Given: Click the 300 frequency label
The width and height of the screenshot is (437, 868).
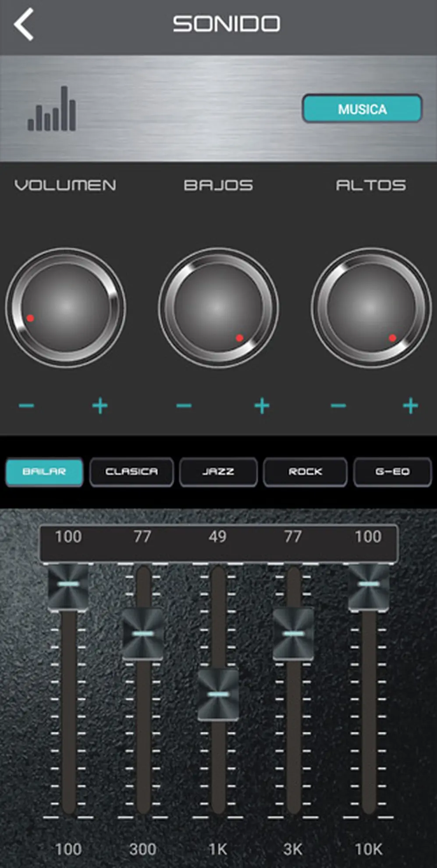Looking at the screenshot, I should [x=143, y=849].
